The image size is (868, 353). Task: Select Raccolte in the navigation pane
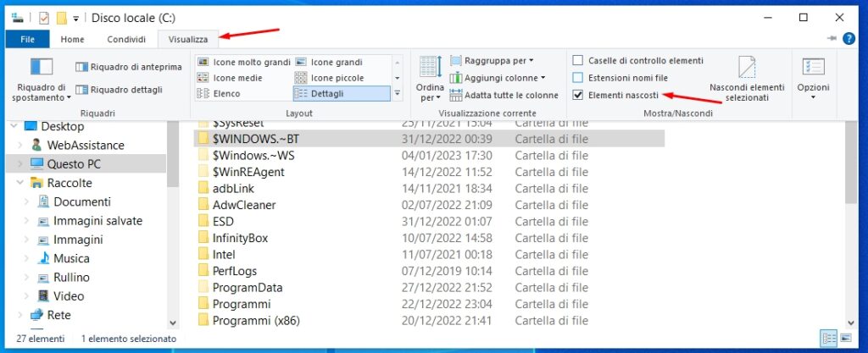pyautogui.click(x=70, y=183)
